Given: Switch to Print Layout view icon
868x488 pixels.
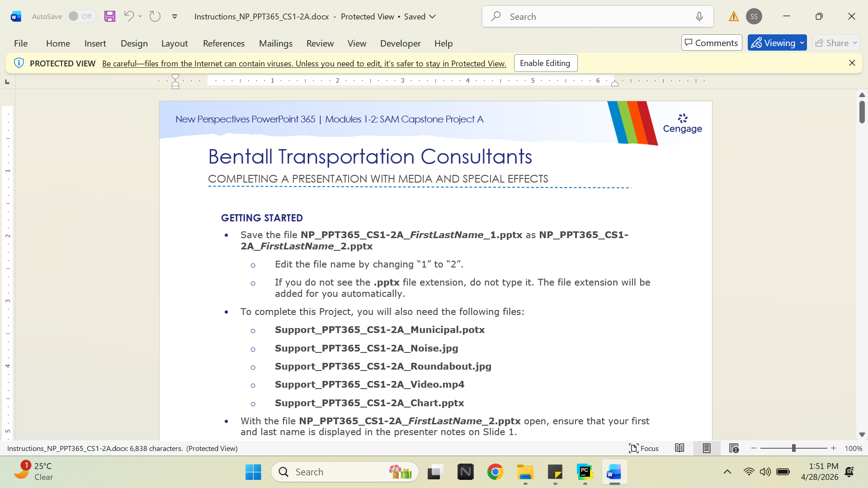Looking at the screenshot, I should tap(707, 448).
